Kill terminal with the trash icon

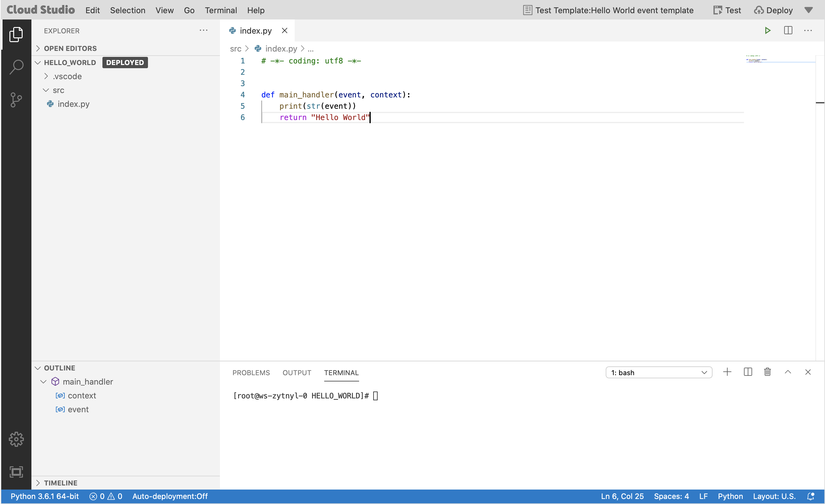768,372
